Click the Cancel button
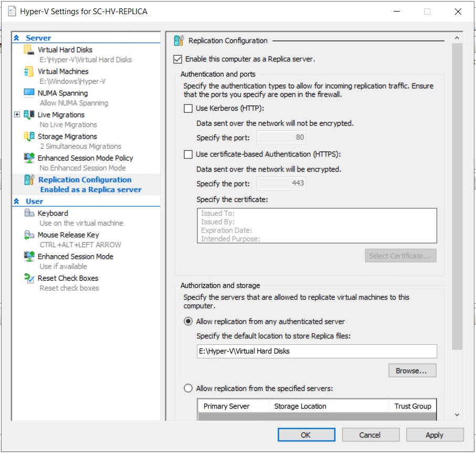 pos(371,435)
